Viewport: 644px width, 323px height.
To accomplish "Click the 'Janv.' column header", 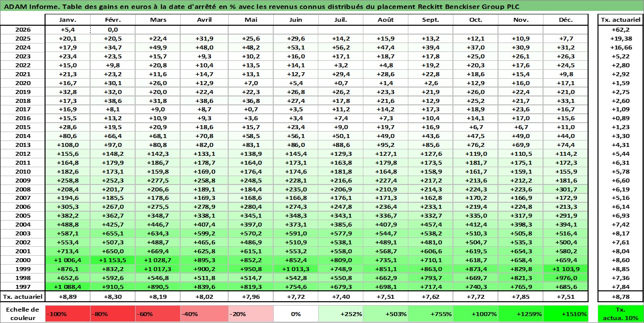I will click(x=67, y=20).
